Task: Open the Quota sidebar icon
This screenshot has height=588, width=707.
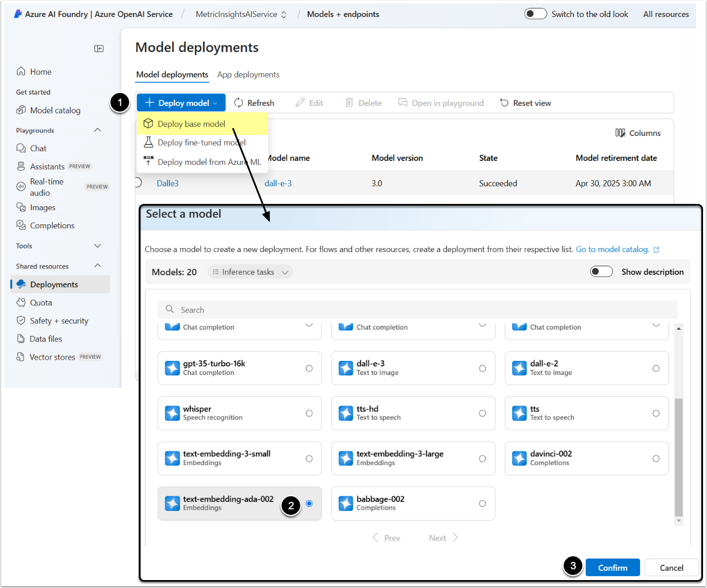Action: click(x=21, y=302)
